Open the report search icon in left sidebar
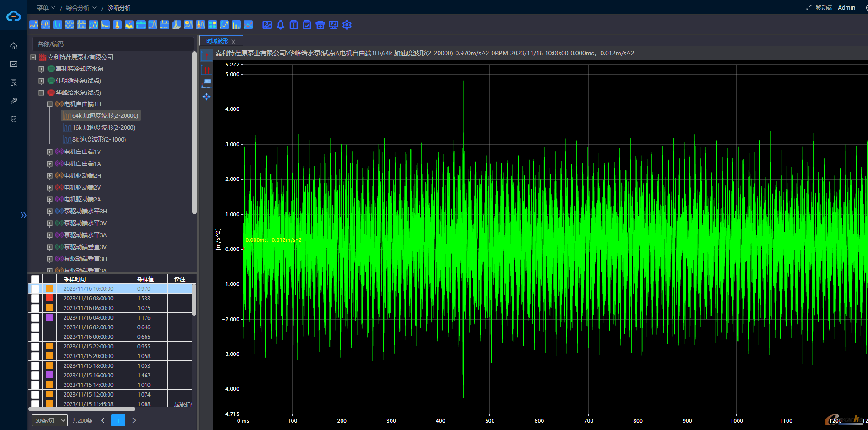 14,82
